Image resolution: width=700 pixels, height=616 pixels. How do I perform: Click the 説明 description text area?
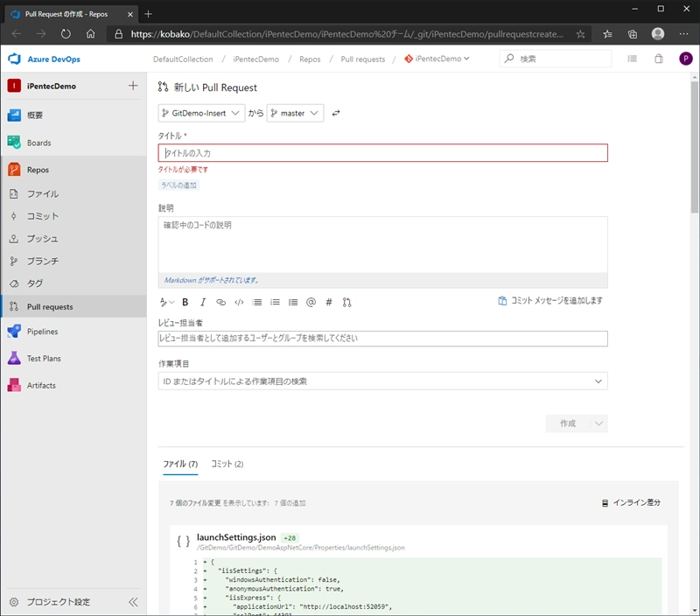coord(382,245)
